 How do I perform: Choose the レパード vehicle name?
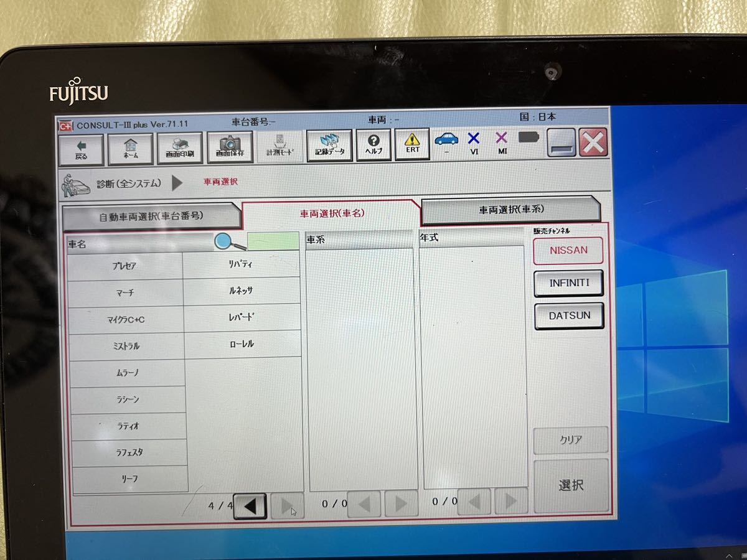tap(243, 317)
